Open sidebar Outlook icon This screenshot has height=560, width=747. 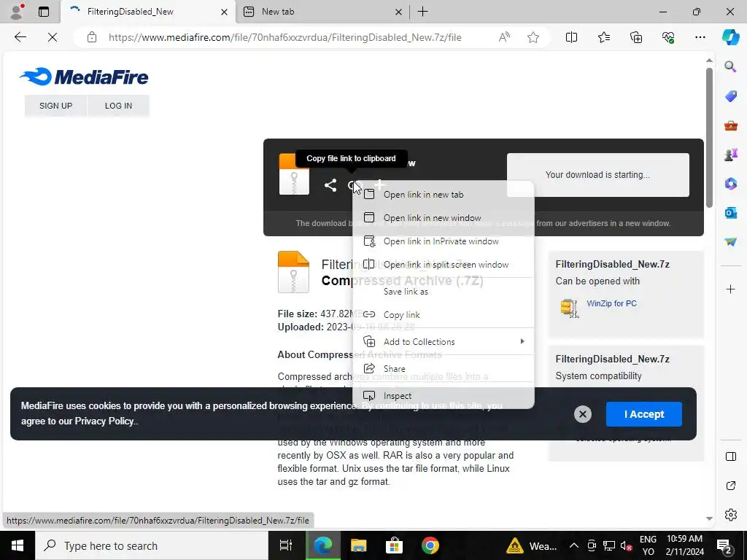pos(730,212)
